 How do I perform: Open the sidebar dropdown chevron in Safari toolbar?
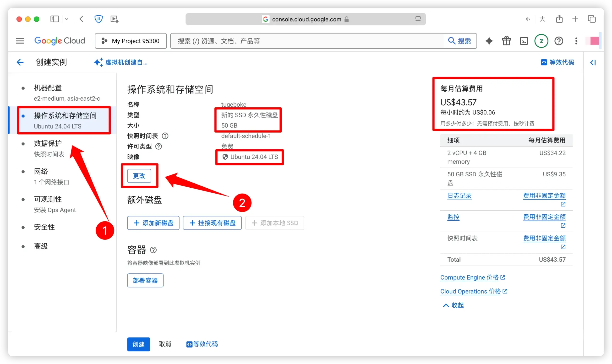[66, 19]
